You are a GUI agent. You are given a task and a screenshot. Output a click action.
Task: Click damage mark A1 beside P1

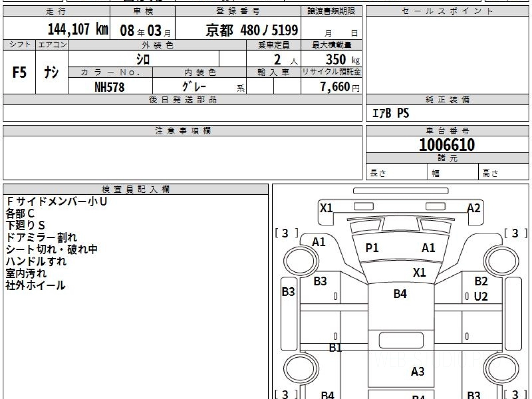pos(428,248)
